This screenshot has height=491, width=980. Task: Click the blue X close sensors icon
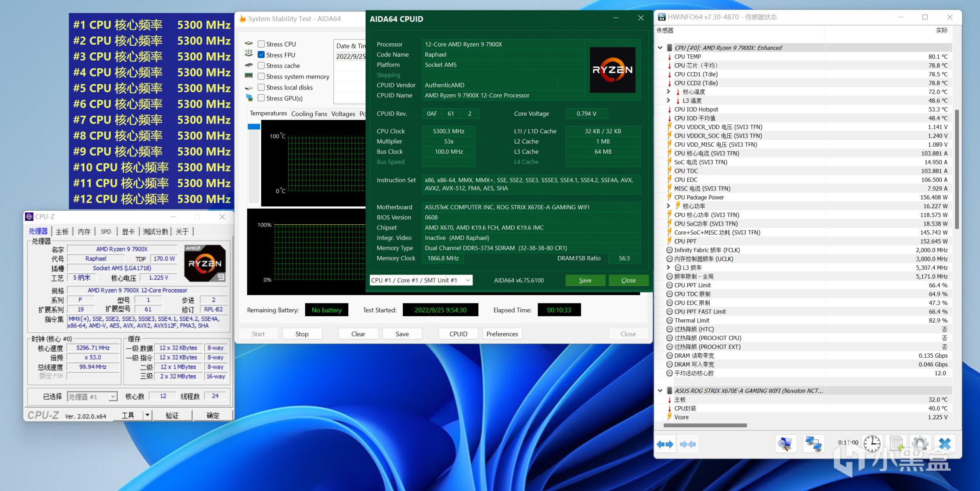[x=944, y=444]
